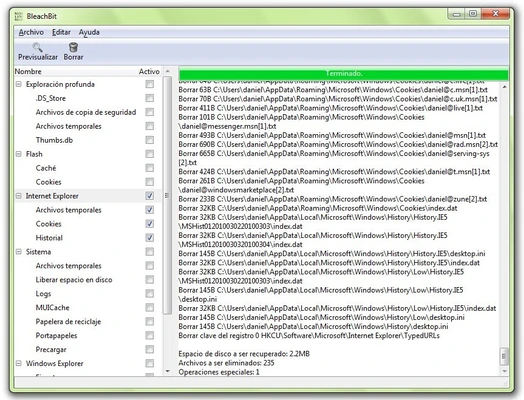
Task: Collapse the Flash group
Action: coord(19,154)
